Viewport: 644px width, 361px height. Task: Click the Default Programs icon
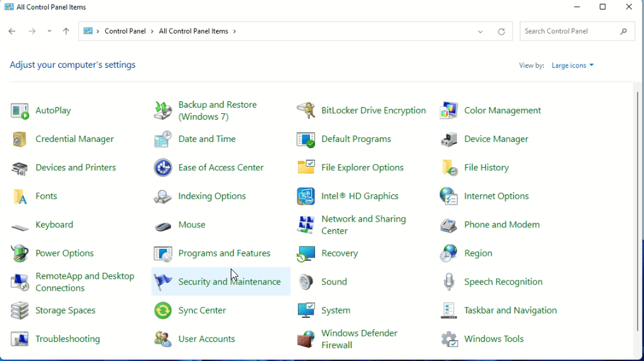point(306,139)
